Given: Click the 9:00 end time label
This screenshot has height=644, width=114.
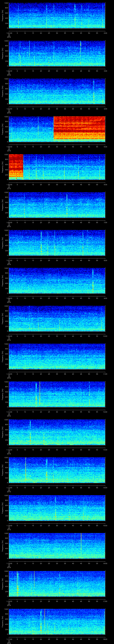Looking at the screenshot, I should click(x=105, y=298).
